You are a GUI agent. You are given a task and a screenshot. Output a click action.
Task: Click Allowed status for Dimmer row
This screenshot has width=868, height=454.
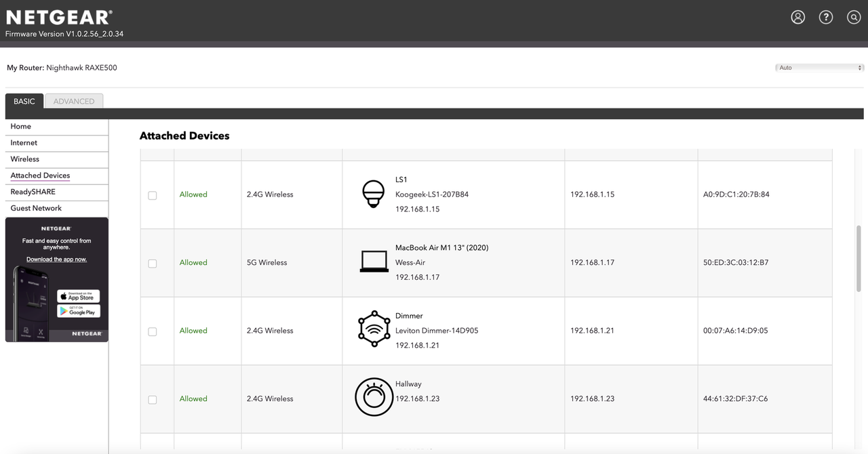point(193,331)
